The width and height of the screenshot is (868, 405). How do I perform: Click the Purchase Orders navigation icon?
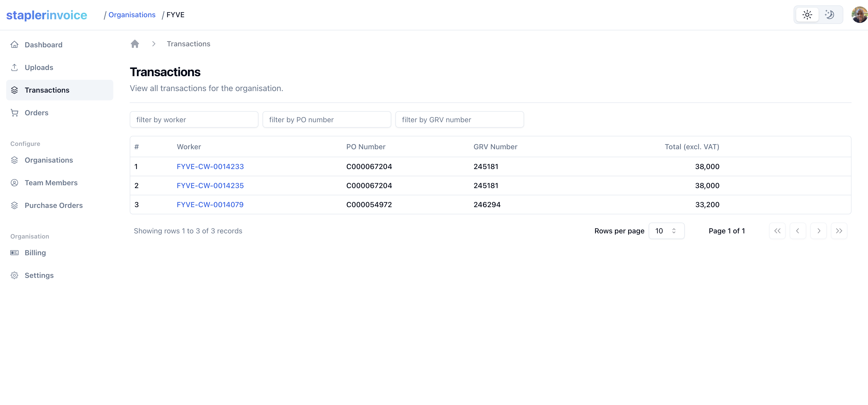click(15, 205)
